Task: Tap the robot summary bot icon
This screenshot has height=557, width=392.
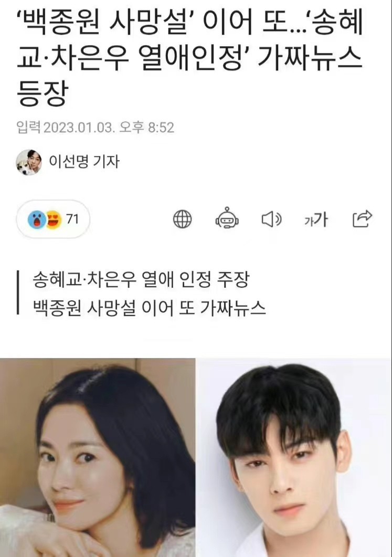Action: coord(227,218)
